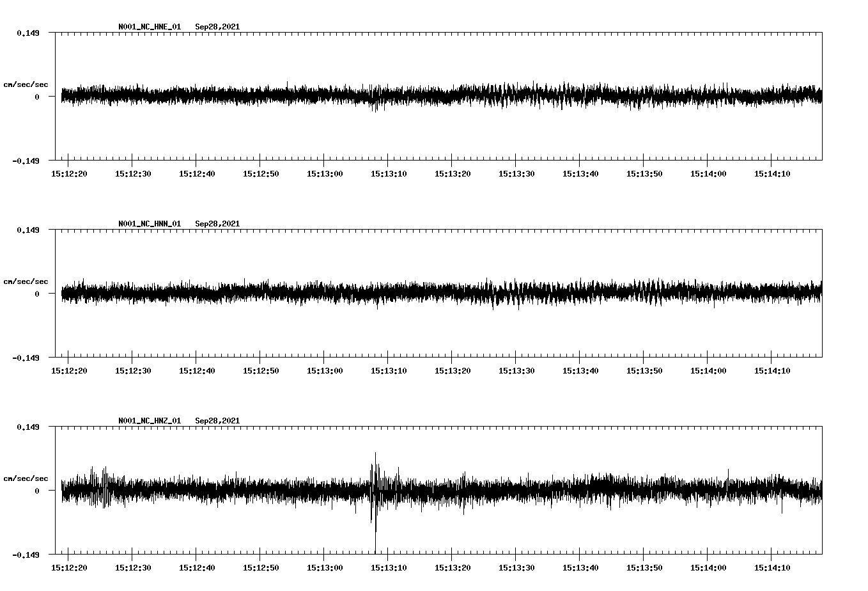
Task: Click the 15:12:30 time label under the HNZ plot
Action: pyautogui.click(x=133, y=567)
